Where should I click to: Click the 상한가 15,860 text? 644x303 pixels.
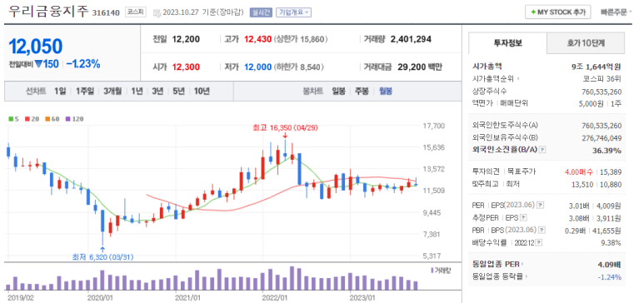click(301, 39)
